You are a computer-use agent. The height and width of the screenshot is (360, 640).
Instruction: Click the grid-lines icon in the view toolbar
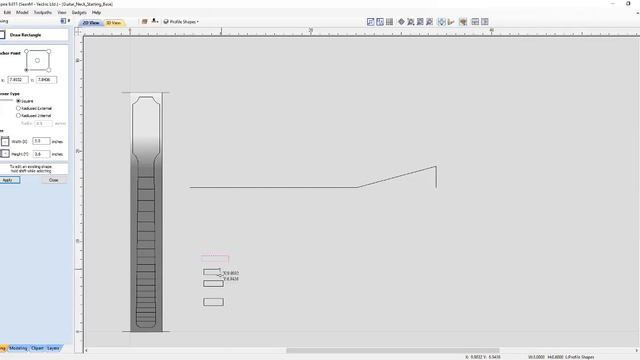[389, 22]
